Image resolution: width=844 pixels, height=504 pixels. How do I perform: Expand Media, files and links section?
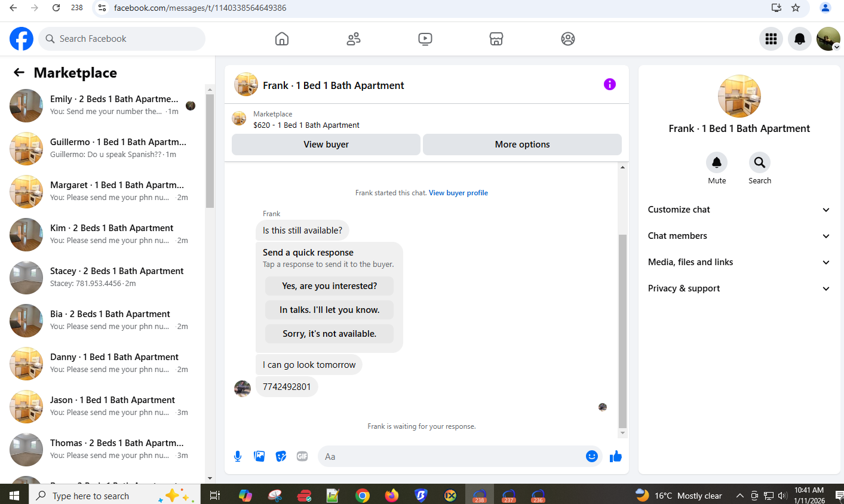[739, 262]
